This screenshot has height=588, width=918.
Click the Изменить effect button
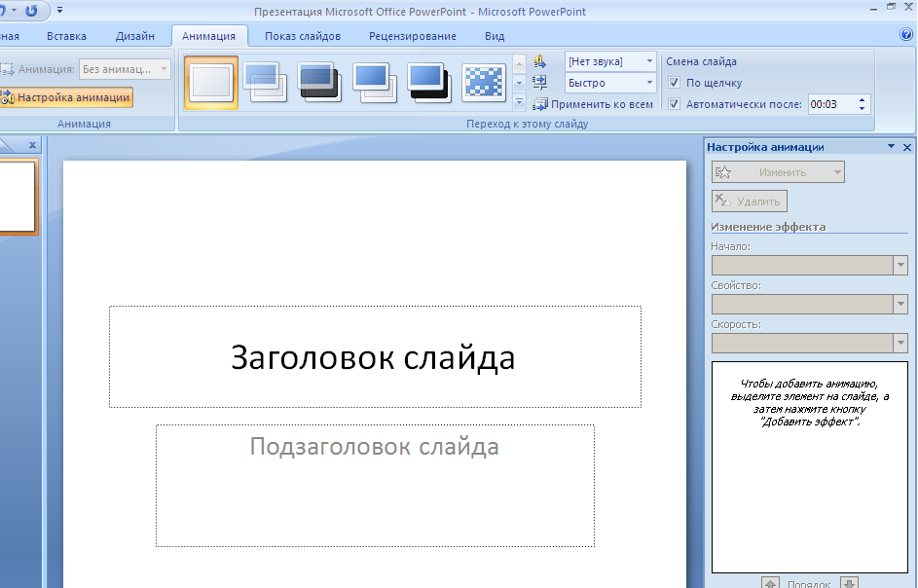click(778, 172)
